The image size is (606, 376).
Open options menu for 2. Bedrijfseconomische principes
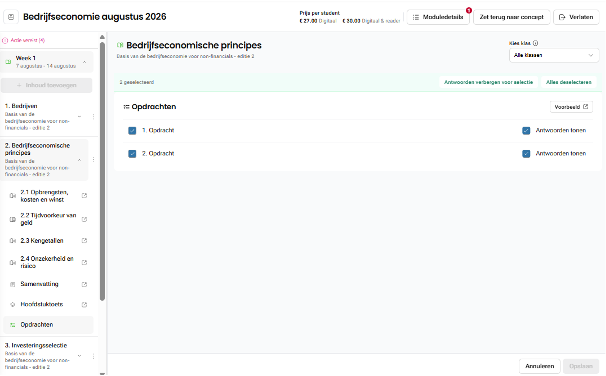point(93,160)
